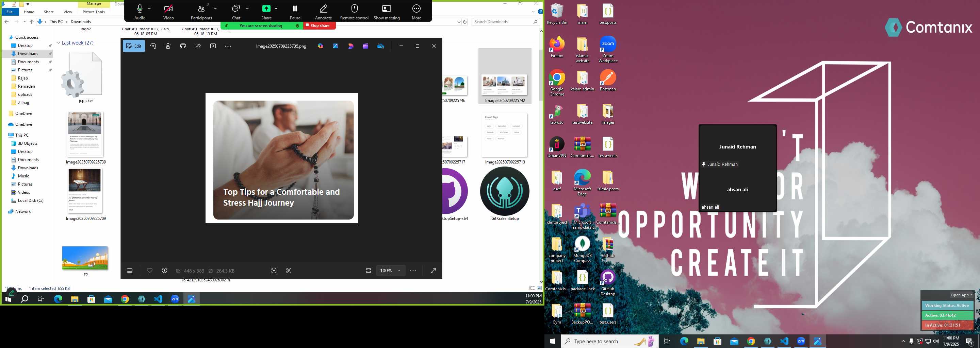Click Open App in time tracker widget
Viewport: 980px width, 348px height.
(x=961, y=295)
